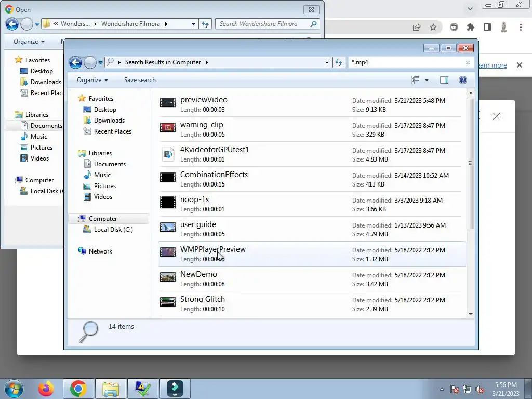532x399 pixels.
Task: Open Chrome three-dot menu
Action: (521, 27)
